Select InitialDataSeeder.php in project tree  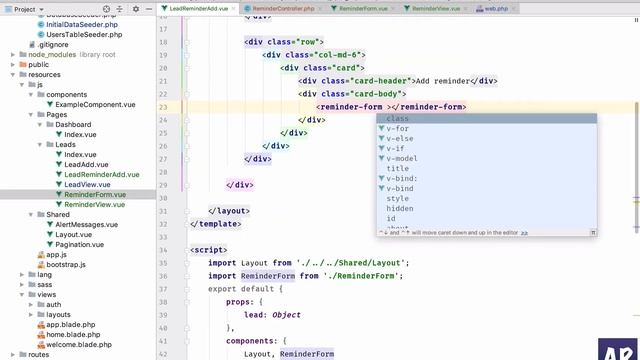[82, 24]
